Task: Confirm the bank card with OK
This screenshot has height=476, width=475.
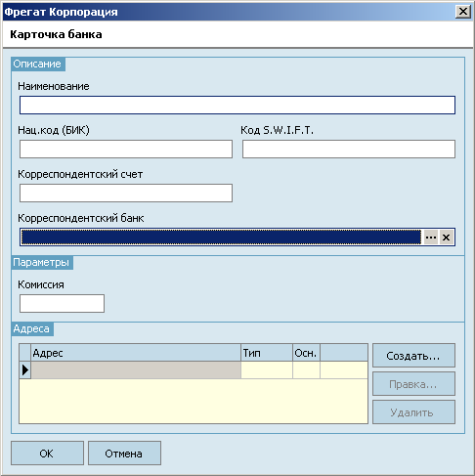Action: click(x=47, y=454)
